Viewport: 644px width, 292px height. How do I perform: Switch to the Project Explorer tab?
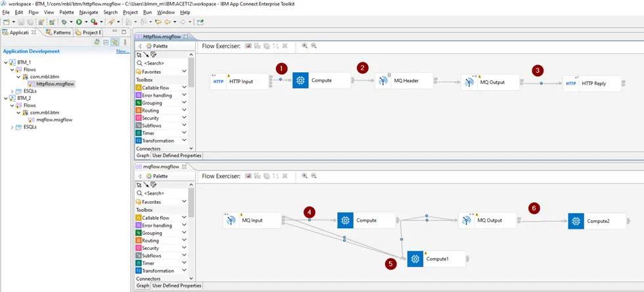point(87,32)
